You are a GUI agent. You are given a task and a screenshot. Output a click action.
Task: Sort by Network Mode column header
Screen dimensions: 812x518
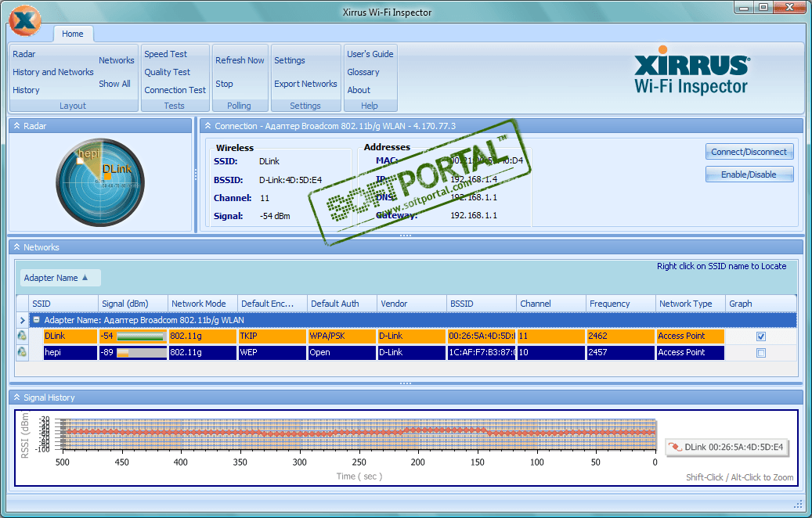[x=203, y=304]
